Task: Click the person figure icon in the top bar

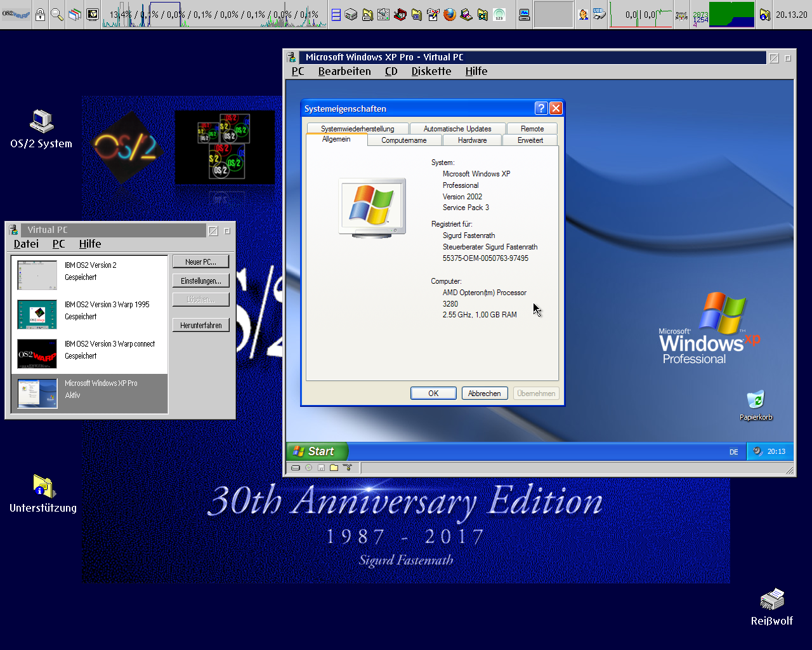Action: pyautogui.click(x=584, y=15)
